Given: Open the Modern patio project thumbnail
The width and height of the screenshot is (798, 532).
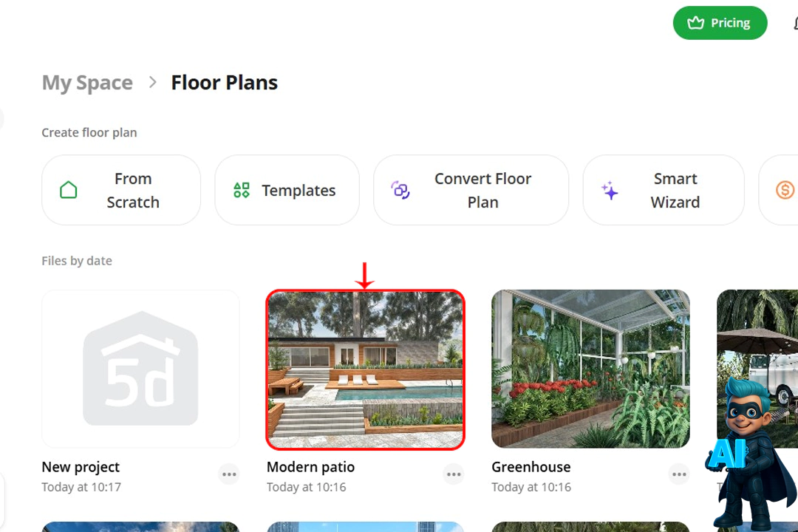Looking at the screenshot, I should [365, 369].
